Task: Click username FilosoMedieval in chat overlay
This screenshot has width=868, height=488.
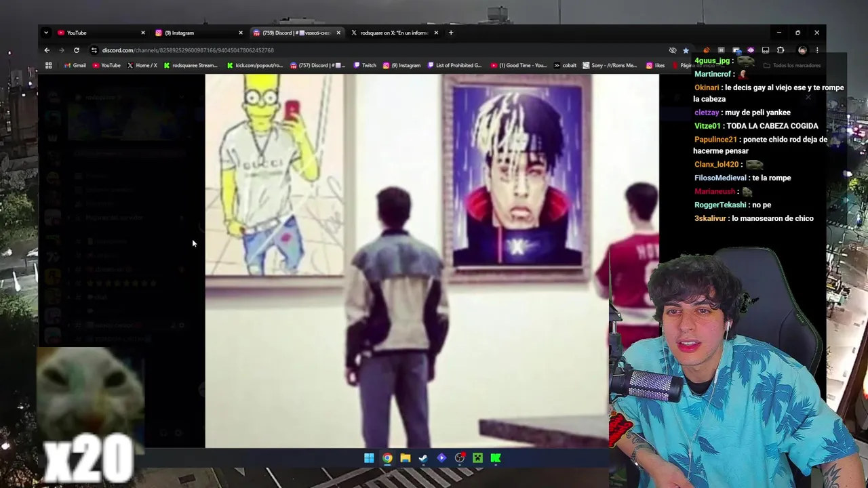Action: coord(720,178)
